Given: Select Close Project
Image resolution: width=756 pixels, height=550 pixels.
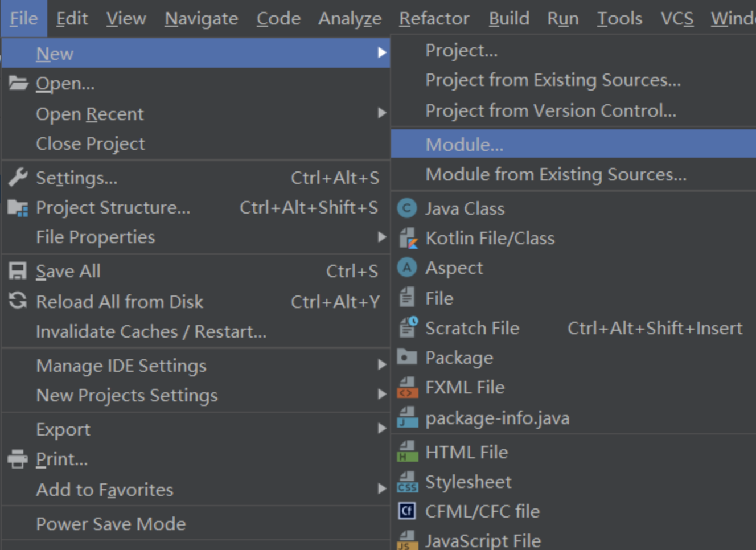Looking at the screenshot, I should coord(91,143).
